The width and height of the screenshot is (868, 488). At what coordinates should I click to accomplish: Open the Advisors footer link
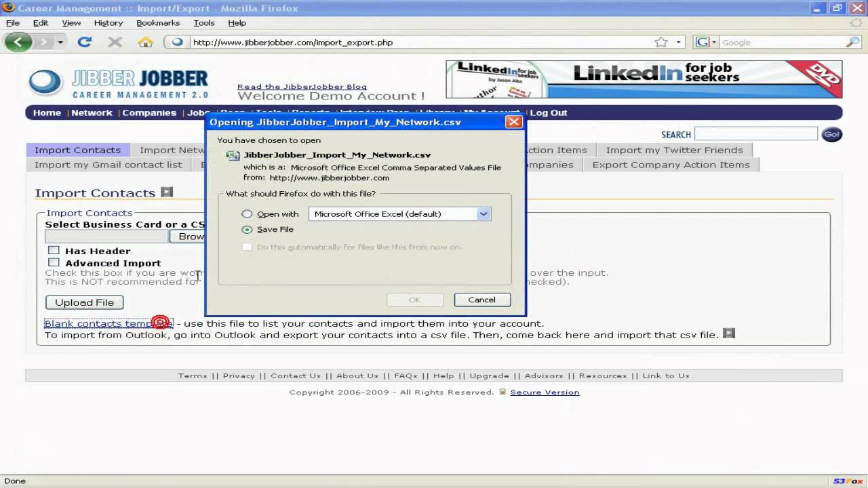point(544,375)
